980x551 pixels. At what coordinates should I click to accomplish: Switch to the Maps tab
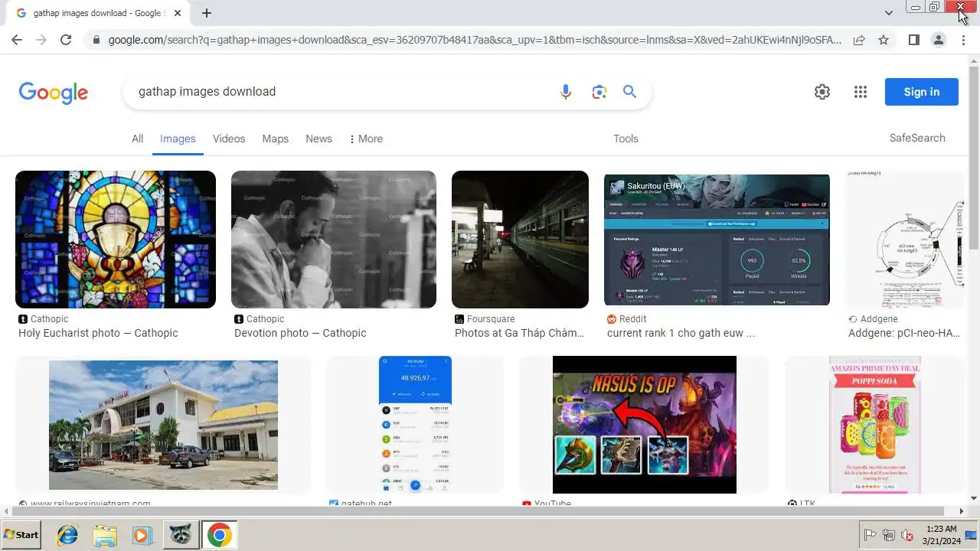click(x=276, y=139)
